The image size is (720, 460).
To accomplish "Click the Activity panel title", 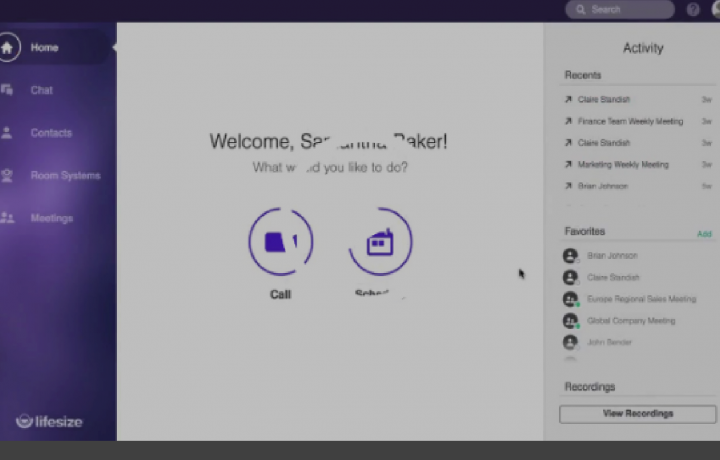I will [x=643, y=48].
